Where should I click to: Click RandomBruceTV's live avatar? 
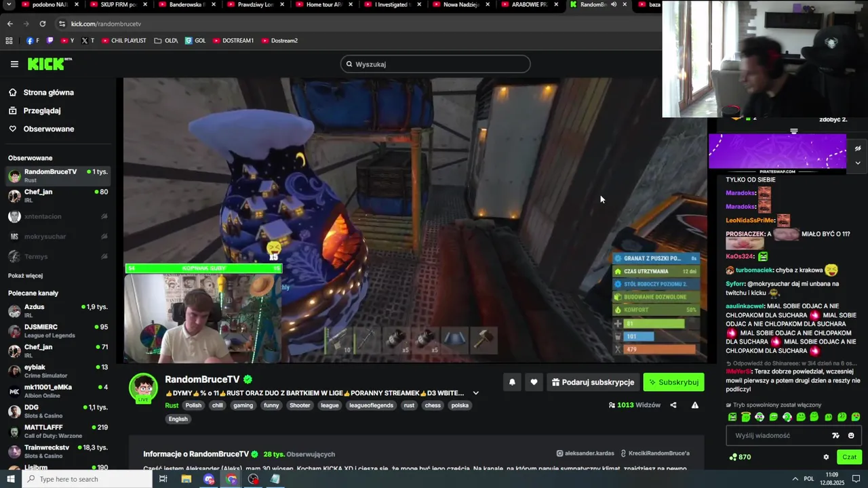tap(143, 388)
